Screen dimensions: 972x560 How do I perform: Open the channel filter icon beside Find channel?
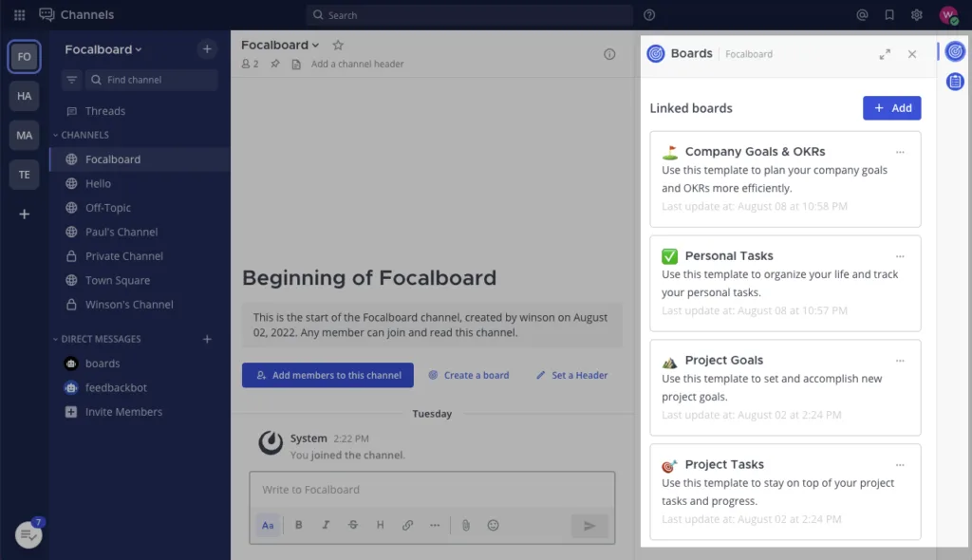pyautogui.click(x=72, y=80)
